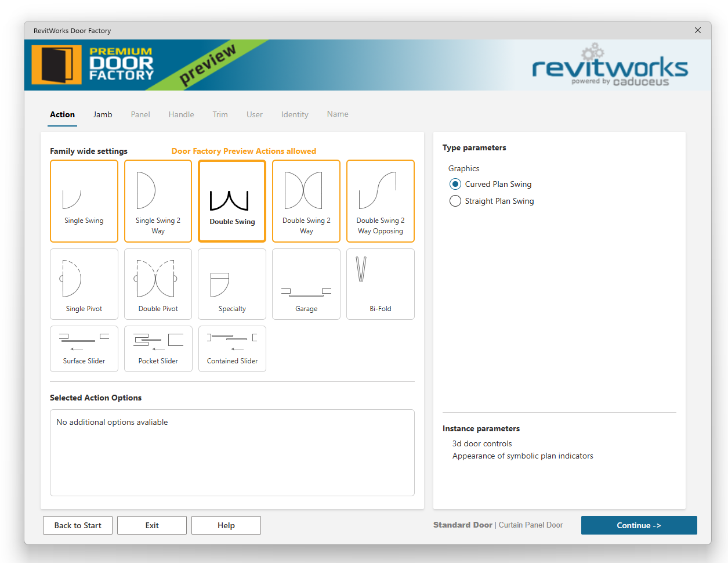Pick the Garage door action

[306, 284]
